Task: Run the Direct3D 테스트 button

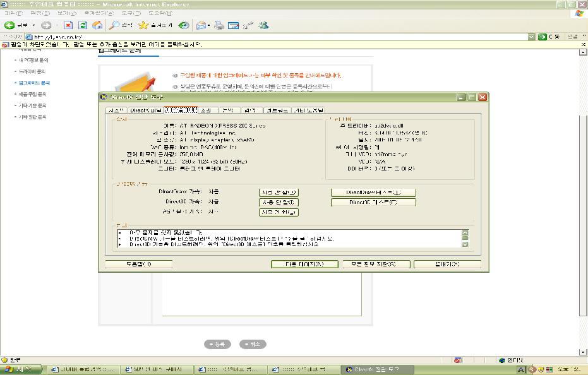Action: point(373,202)
